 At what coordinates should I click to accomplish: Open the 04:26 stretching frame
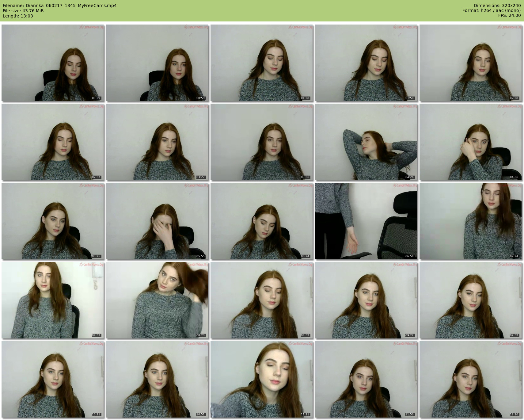[x=366, y=142]
